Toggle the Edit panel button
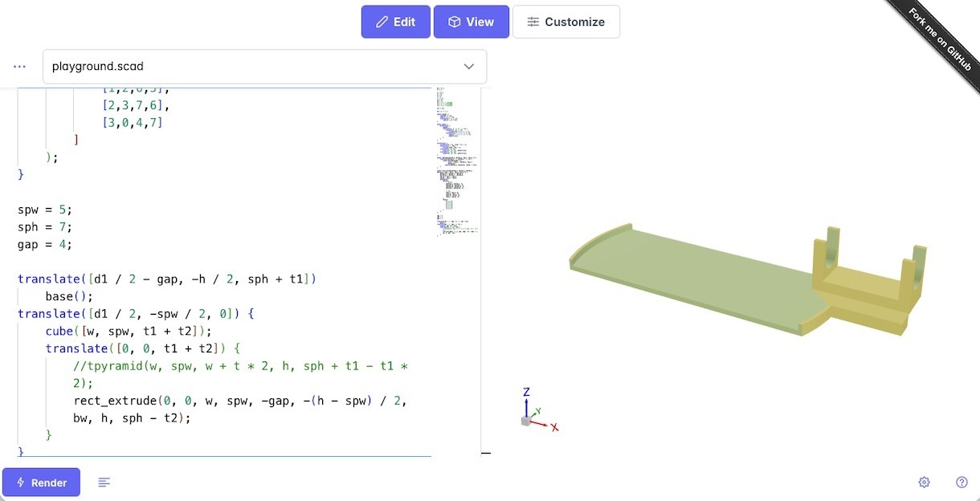The image size is (980, 501). click(396, 22)
